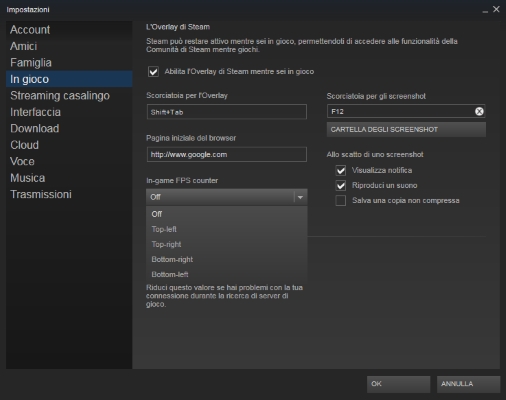Screen dimensions: 506x400
Task: Select Top-left FPS counter position
Action: 227,229
